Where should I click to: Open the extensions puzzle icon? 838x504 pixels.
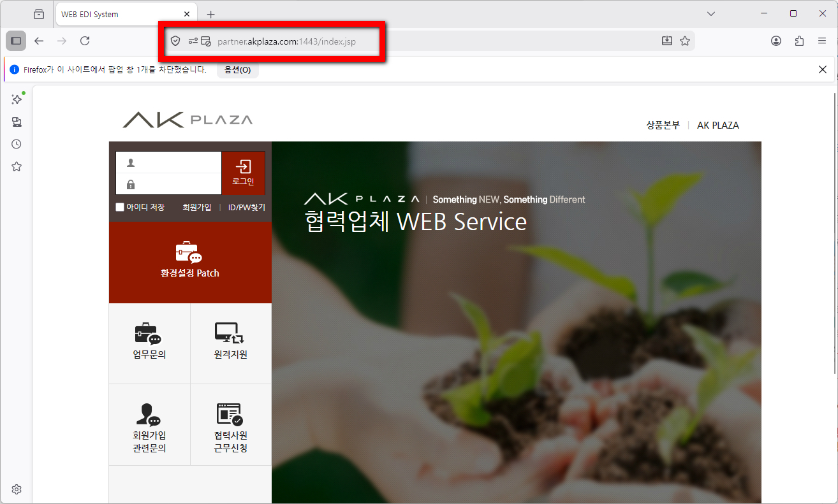(799, 41)
